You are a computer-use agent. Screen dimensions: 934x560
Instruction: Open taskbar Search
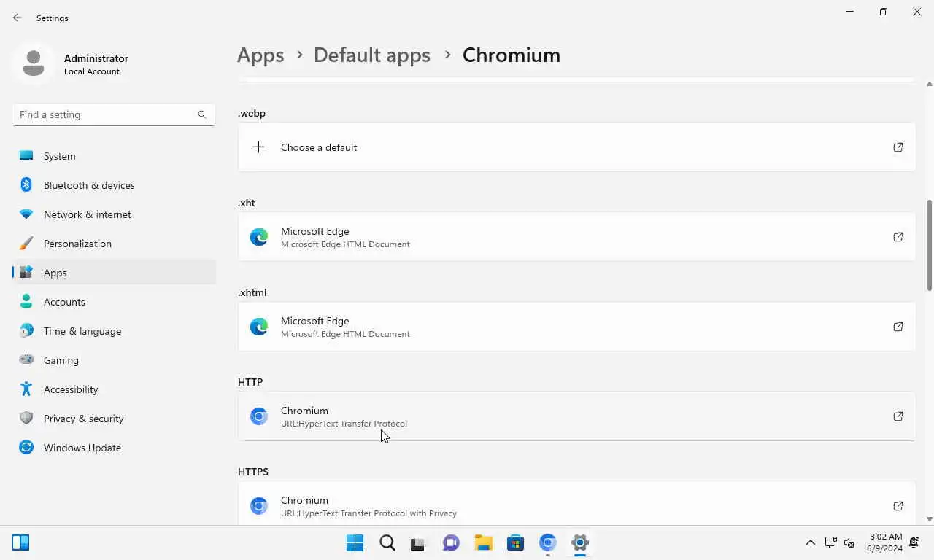[x=387, y=542]
